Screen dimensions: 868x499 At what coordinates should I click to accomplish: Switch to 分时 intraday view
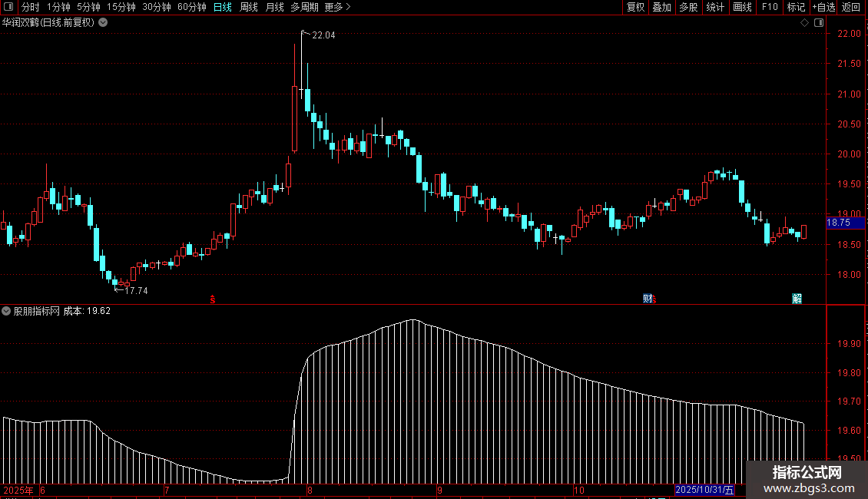pos(31,7)
